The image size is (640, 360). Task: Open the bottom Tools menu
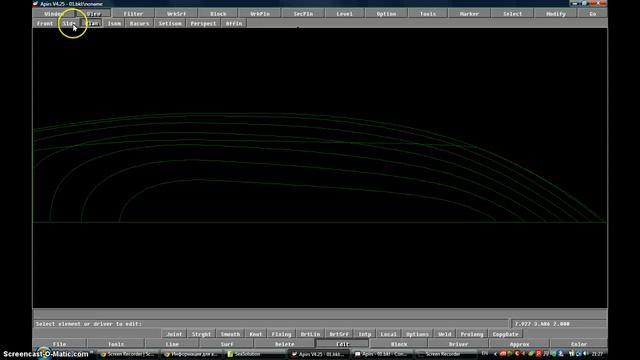point(116,344)
